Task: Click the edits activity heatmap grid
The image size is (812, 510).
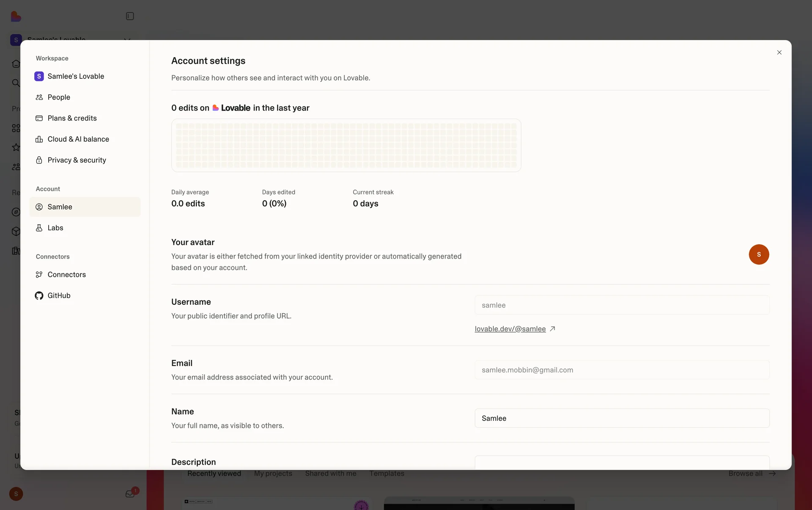Action: tap(346, 145)
